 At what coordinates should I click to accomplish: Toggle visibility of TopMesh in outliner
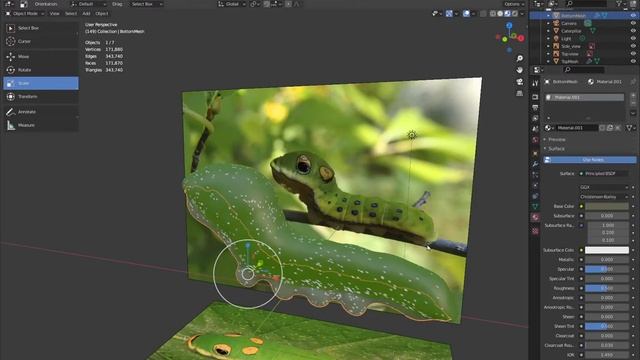[633, 61]
